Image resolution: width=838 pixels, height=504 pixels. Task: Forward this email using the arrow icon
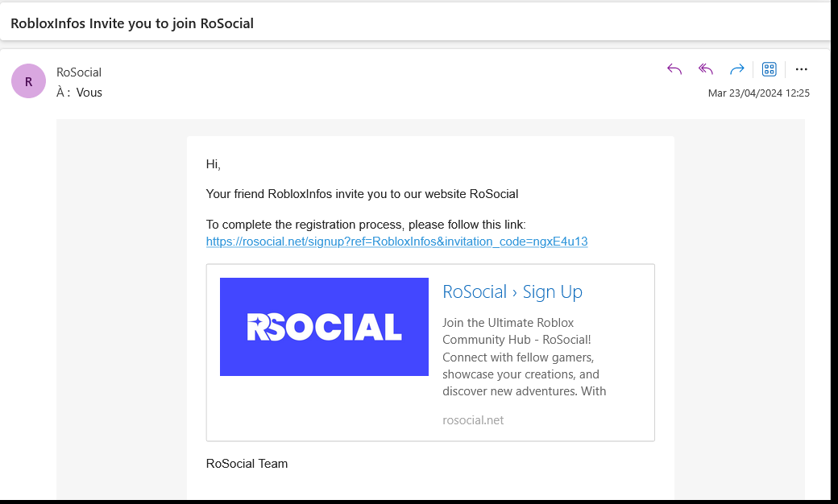pos(736,69)
